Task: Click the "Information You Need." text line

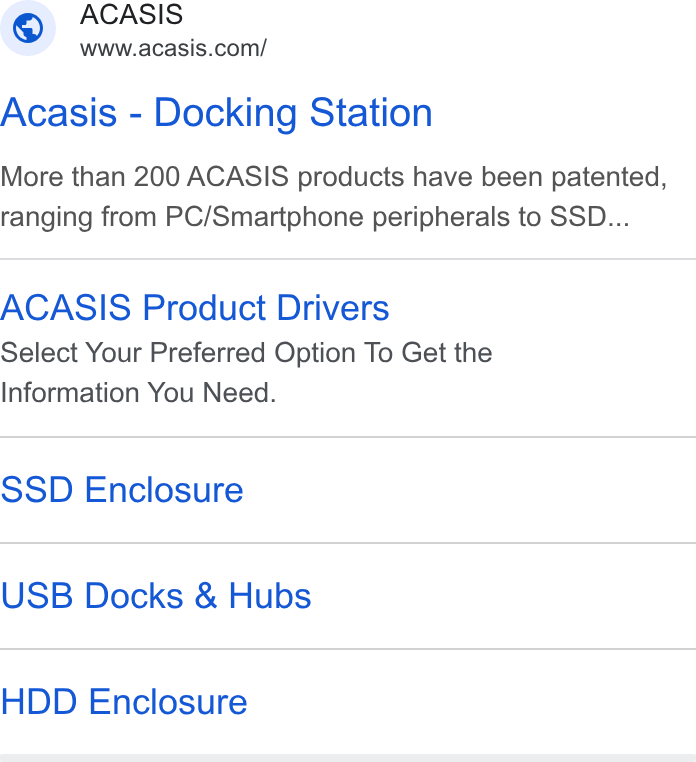Action: point(138,392)
